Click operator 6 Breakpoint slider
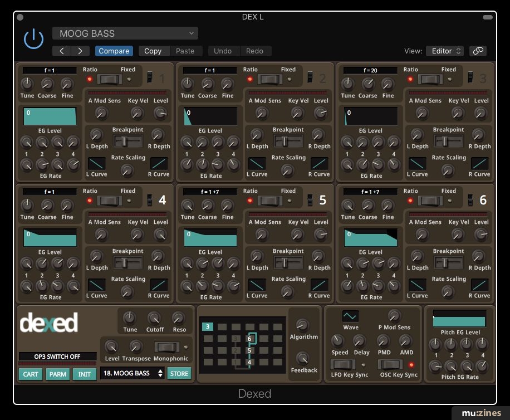Screen dimensions: 510x420 [449, 262]
